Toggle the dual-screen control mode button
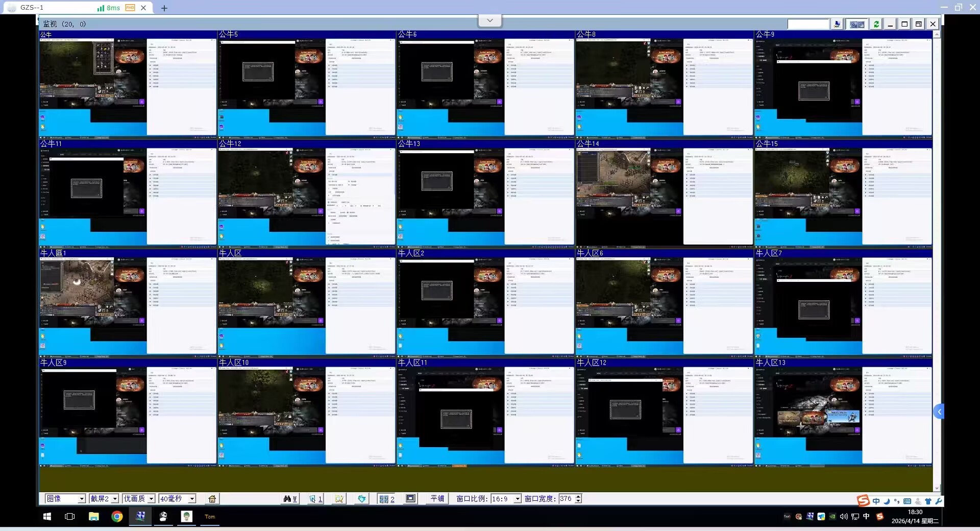The width and height of the screenshot is (980, 531). 857,24
